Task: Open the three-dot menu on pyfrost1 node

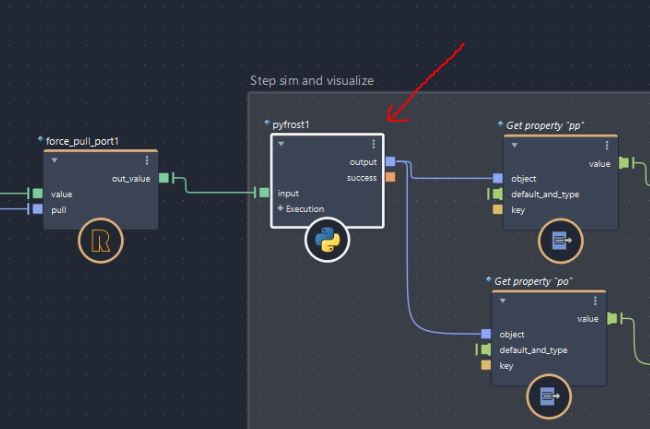Action: click(373, 144)
